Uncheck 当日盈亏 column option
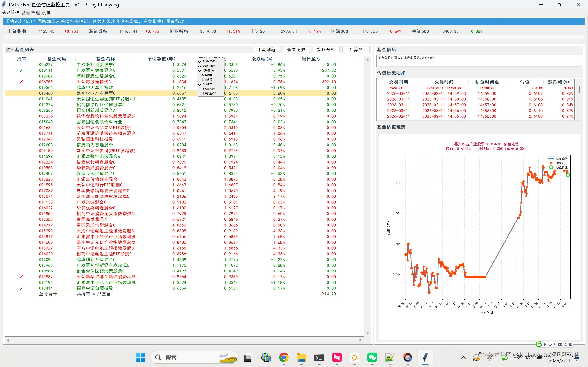 (207, 84)
